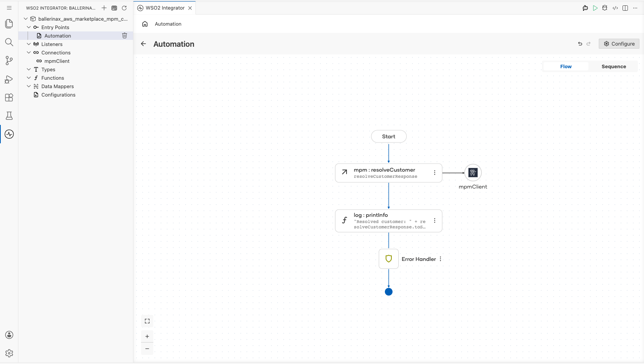
Task: Switch to the Flow view tab
Action: click(566, 66)
